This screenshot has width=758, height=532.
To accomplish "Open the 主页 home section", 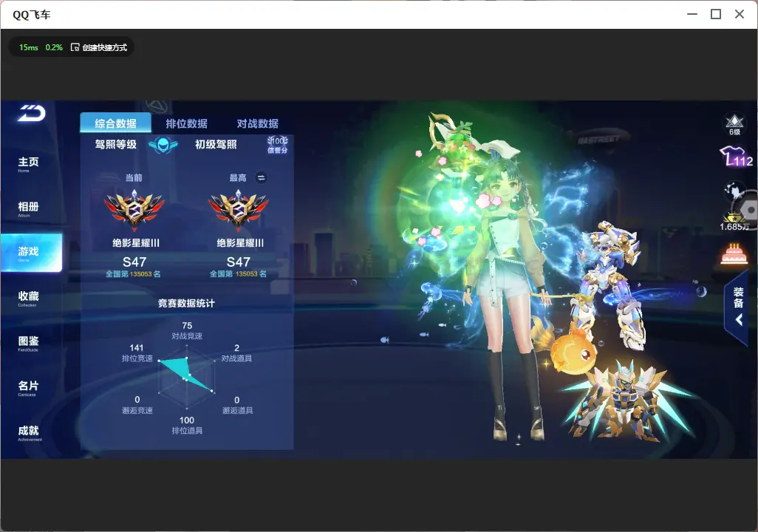I will tap(29, 164).
